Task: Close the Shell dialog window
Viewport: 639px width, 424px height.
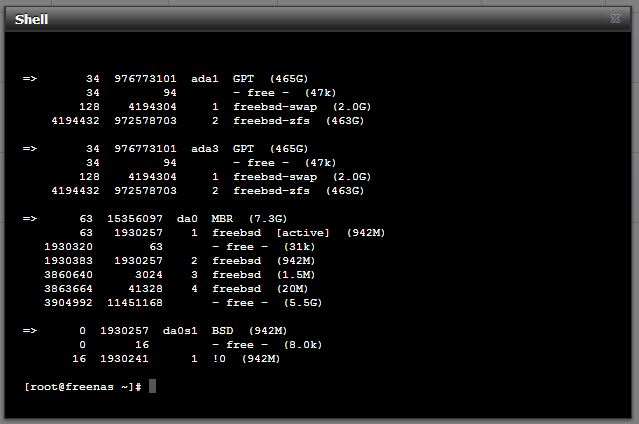Action: 615,18
